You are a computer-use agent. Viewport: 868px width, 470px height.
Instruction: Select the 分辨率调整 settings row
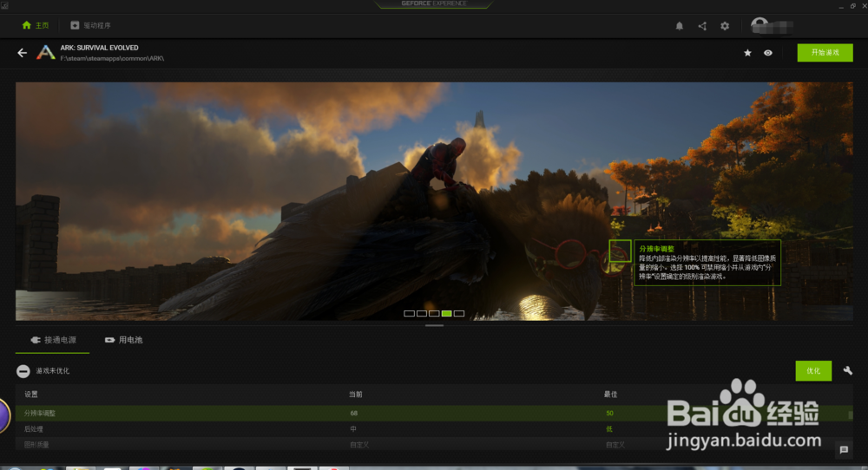click(434, 413)
